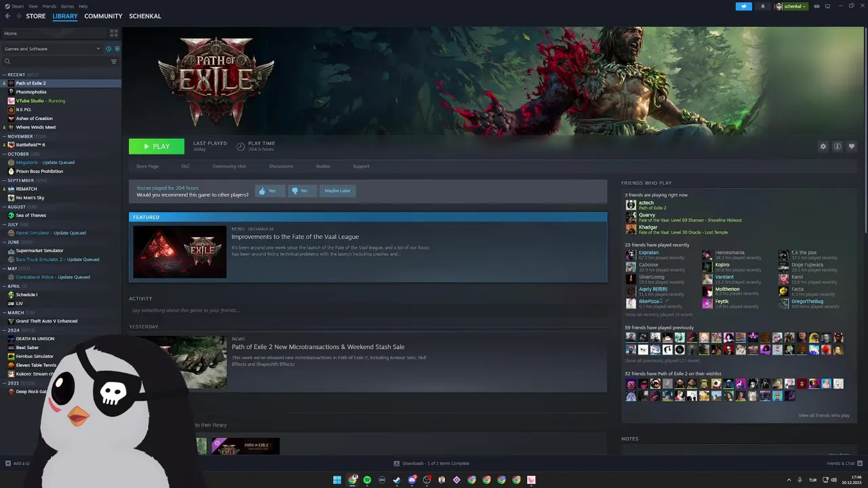
Task: Open Discord from the taskbar
Action: pyautogui.click(x=412, y=480)
